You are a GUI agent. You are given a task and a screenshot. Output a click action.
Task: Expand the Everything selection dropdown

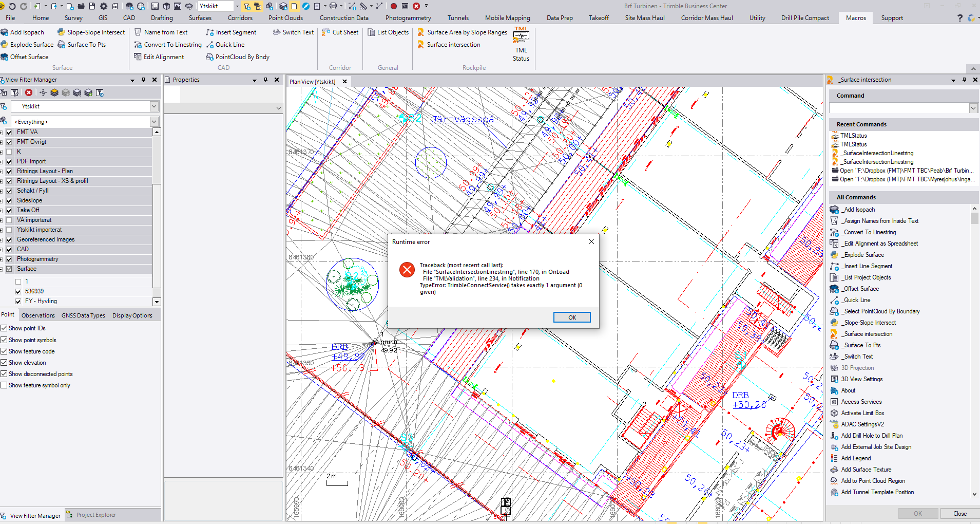coord(153,121)
